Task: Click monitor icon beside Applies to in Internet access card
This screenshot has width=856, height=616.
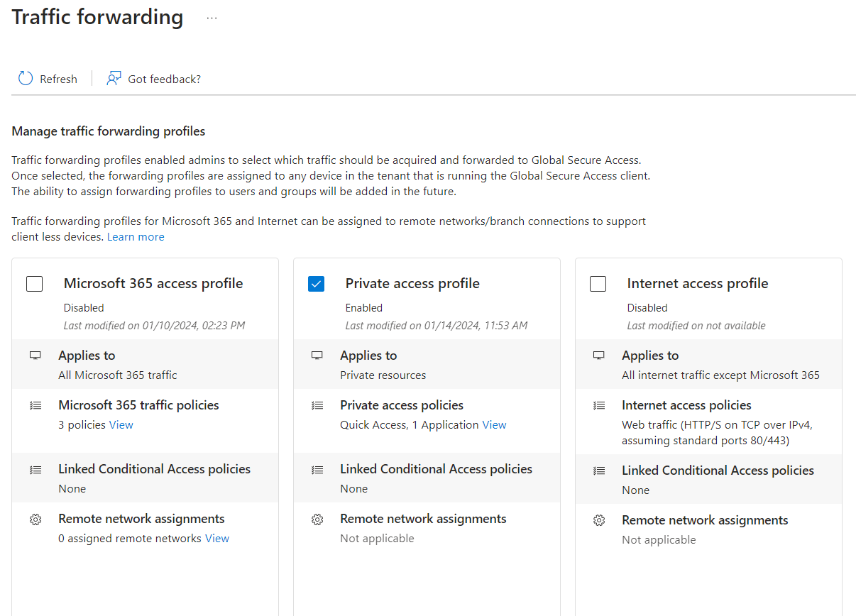Action: coord(599,356)
